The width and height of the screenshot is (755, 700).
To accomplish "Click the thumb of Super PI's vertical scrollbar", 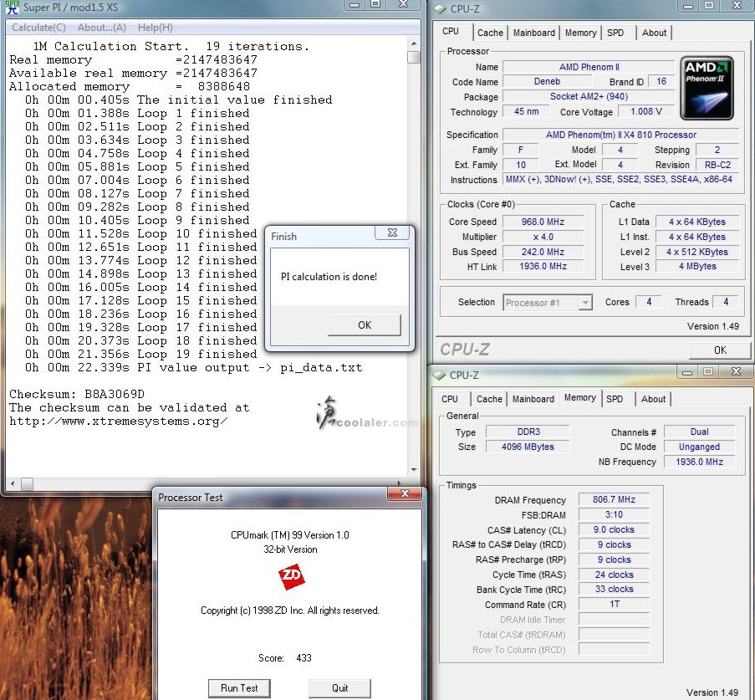I will [414, 57].
